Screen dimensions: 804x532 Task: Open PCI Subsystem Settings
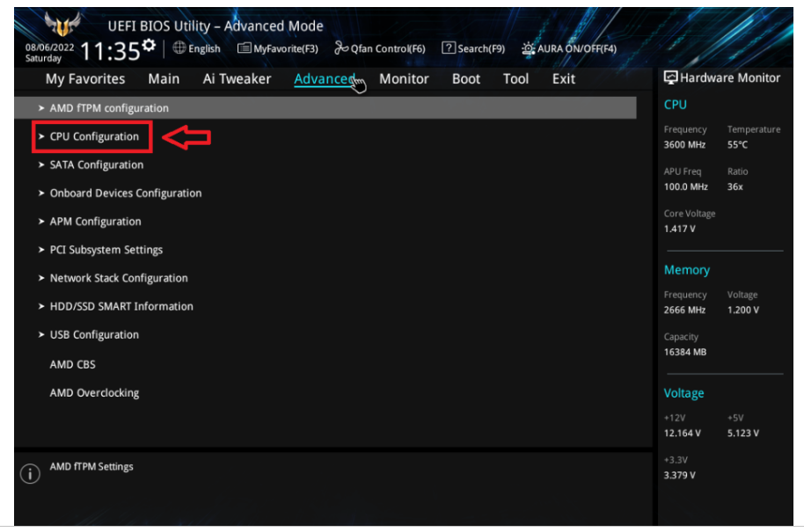(x=106, y=250)
